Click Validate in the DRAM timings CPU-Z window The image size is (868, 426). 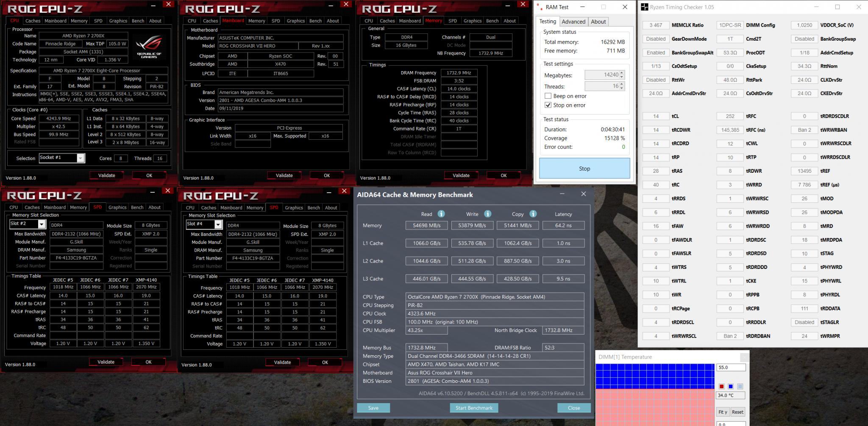461,175
